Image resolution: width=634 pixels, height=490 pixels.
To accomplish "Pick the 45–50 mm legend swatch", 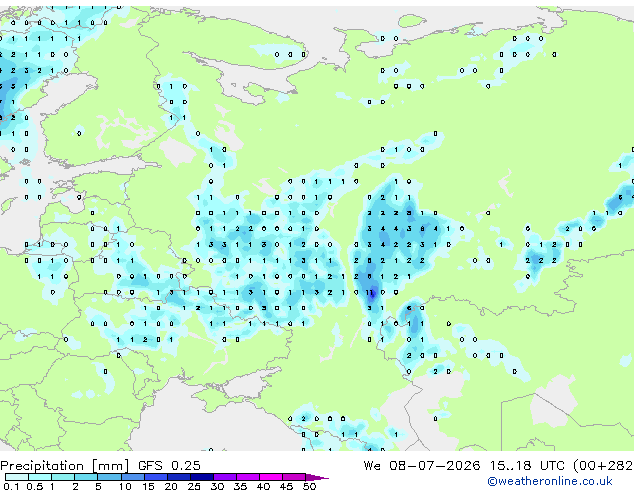I will point(294,477).
